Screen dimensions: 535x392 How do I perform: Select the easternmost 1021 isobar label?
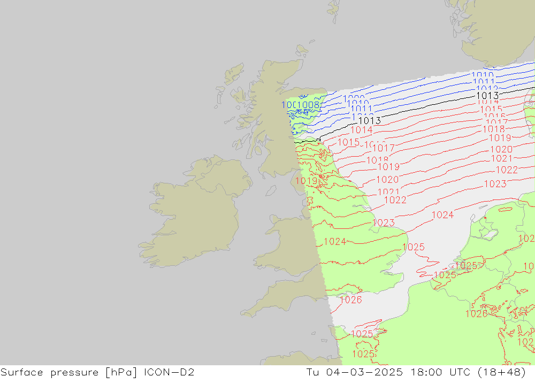tap(502, 158)
